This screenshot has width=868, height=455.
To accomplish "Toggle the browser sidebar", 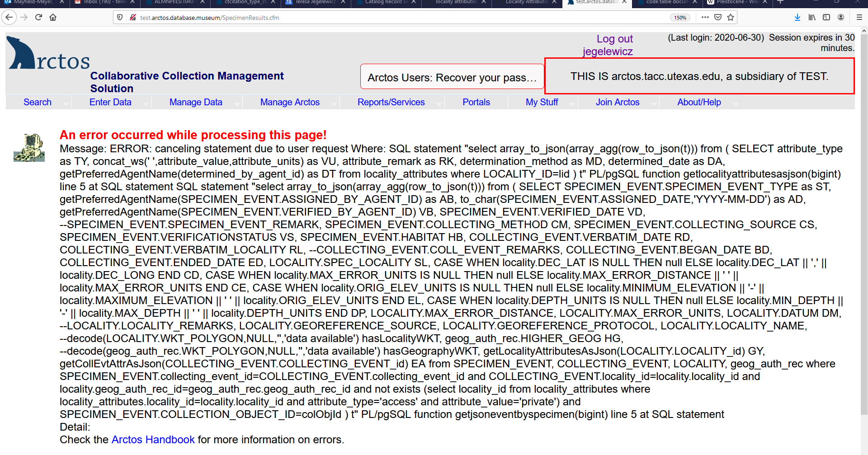I will 826,18.
